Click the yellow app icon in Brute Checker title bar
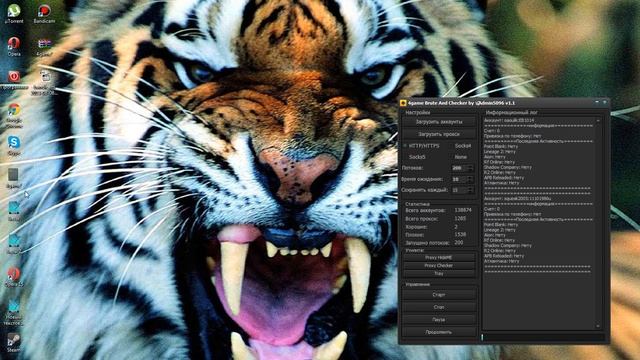This screenshot has width=640, height=360. click(403, 103)
